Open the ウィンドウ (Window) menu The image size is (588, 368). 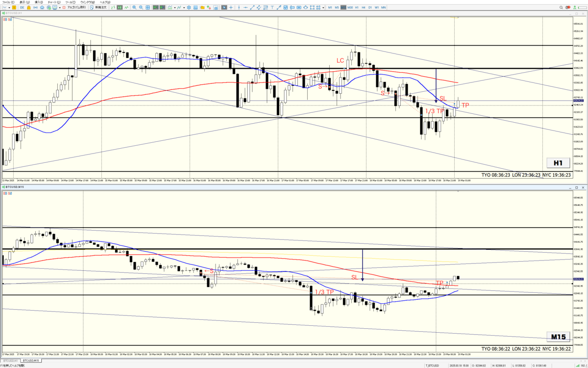tap(88, 2)
